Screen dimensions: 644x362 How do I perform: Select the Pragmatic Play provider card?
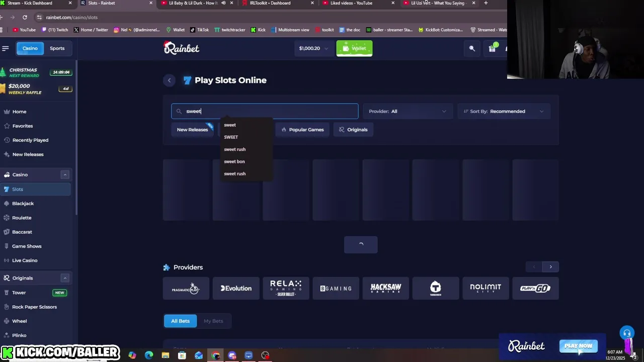coord(186,289)
